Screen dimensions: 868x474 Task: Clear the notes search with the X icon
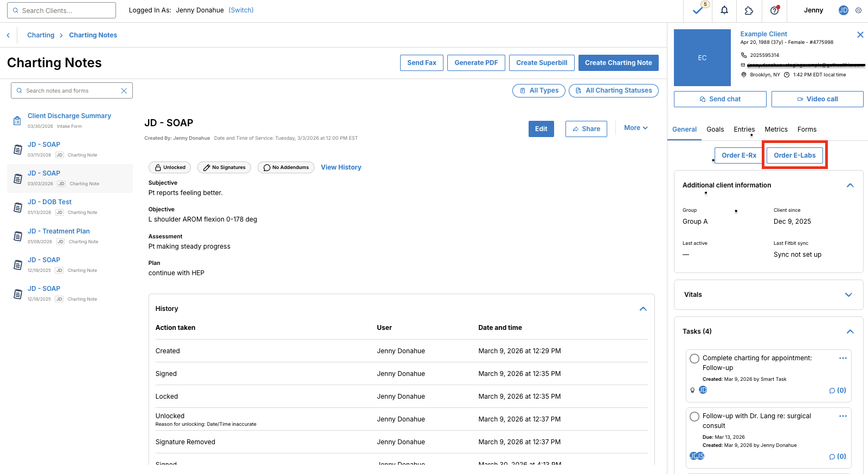click(124, 91)
